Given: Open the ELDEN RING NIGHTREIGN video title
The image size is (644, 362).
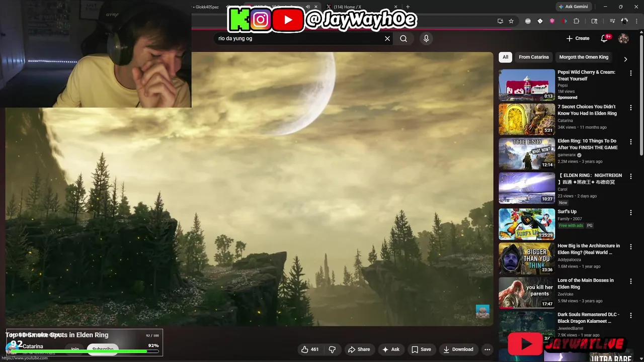Looking at the screenshot, I should click(x=590, y=178).
